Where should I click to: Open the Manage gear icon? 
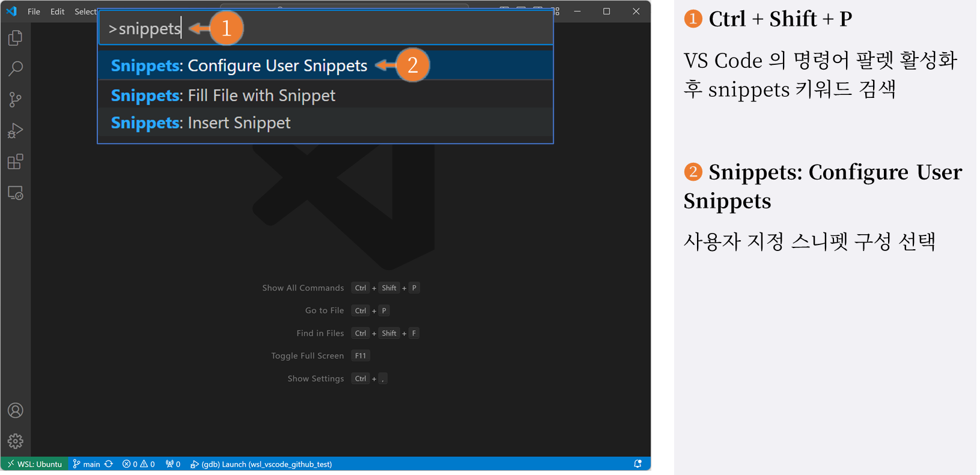click(16, 441)
